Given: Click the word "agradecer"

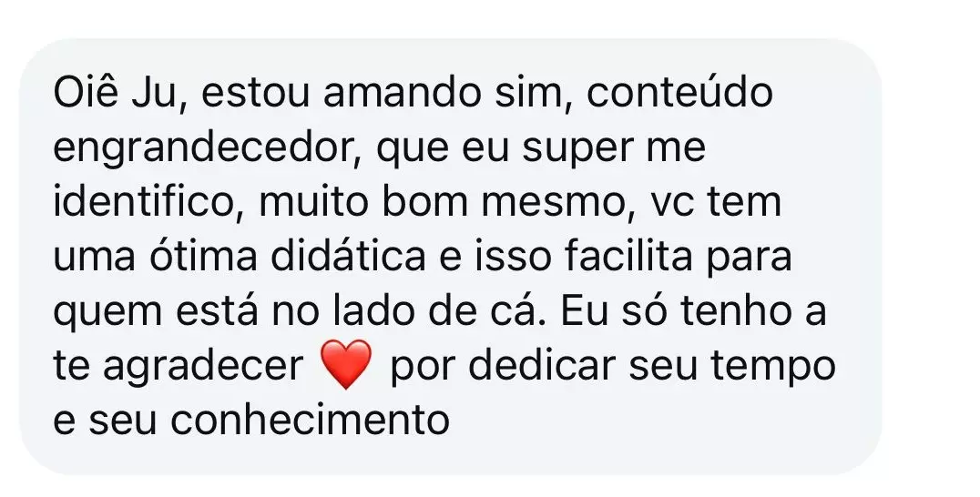Looking at the screenshot, I should pyautogui.click(x=202, y=366).
